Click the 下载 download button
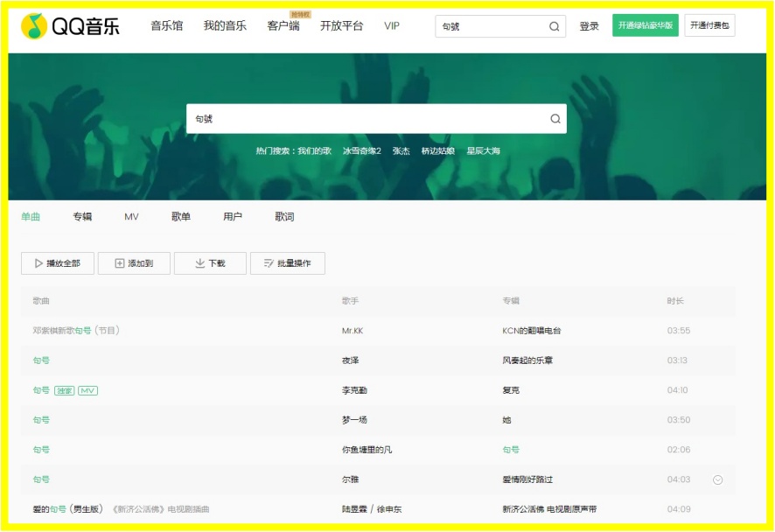 pos(210,263)
